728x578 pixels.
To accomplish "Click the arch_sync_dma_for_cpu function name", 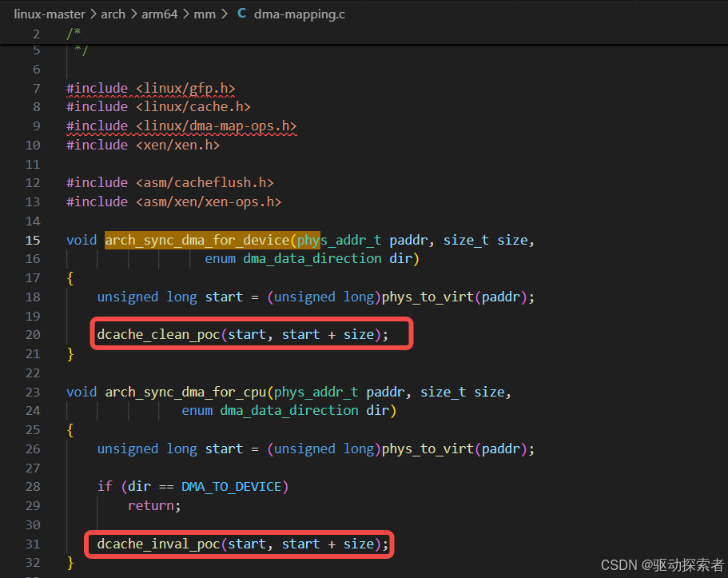I will click(x=185, y=393).
